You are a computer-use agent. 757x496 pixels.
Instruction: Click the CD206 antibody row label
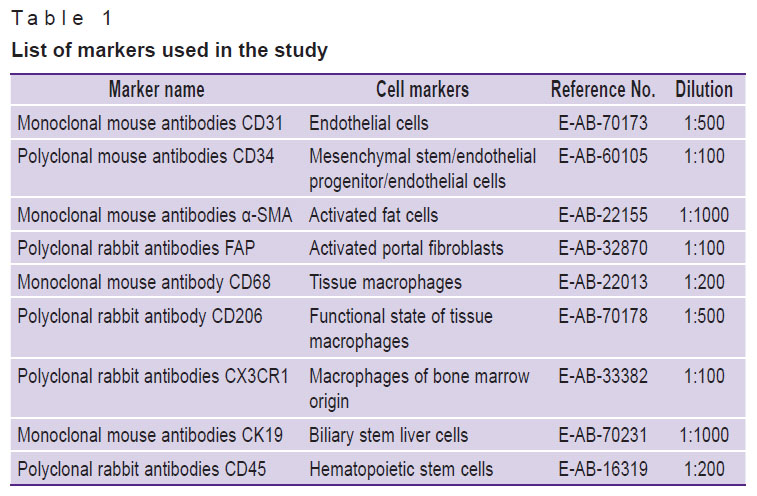[x=140, y=317]
